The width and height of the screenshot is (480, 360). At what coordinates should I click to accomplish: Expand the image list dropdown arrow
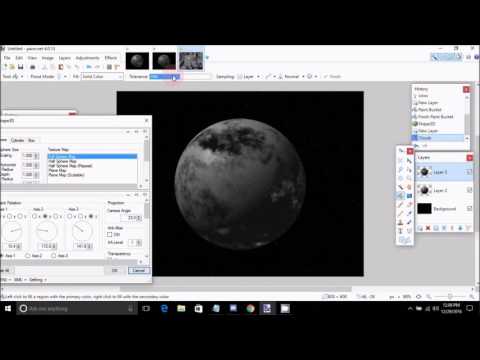point(207,58)
